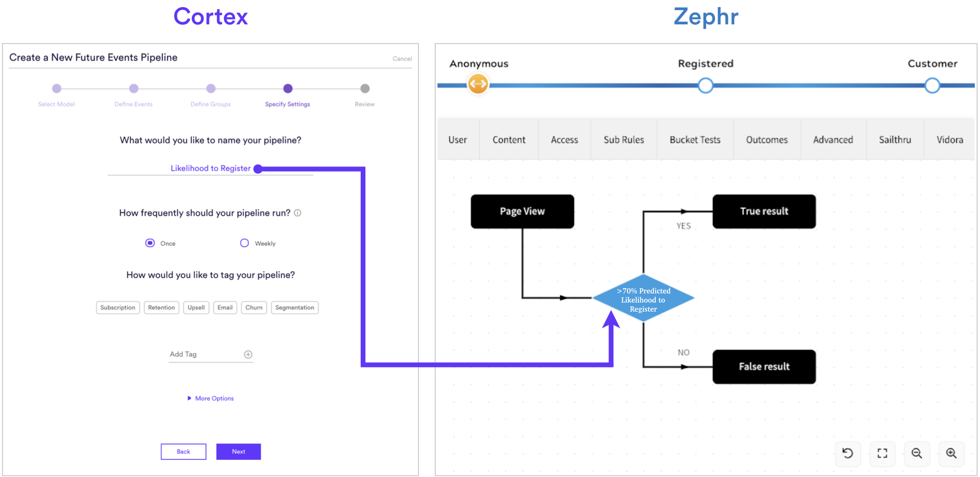Toggle the Retention tag
The width and height of the screenshot is (980, 477).
(x=162, y=307)
